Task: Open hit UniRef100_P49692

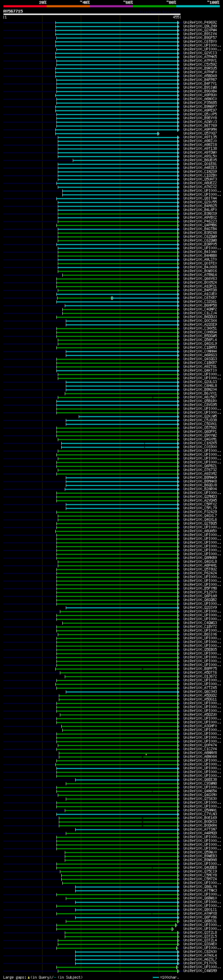Action: click(x=200, y=23)
